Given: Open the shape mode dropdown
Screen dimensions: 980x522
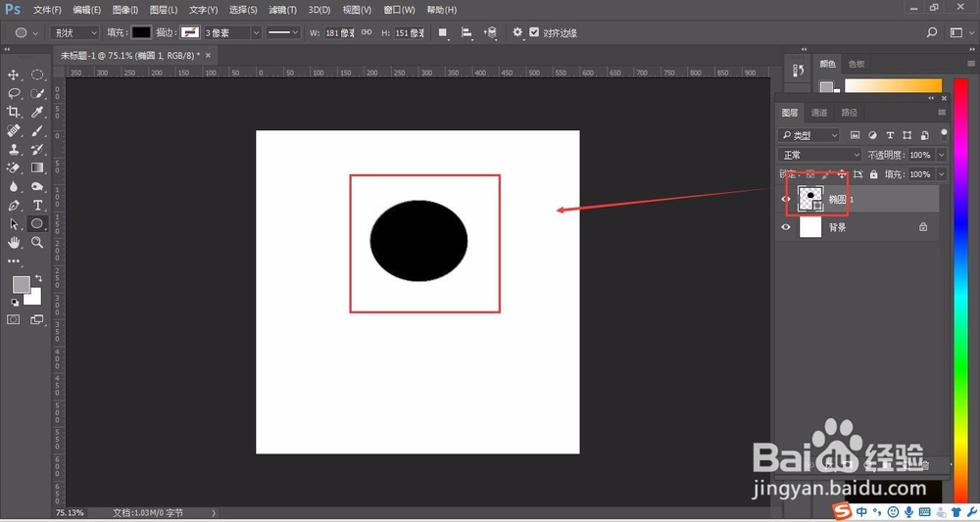Looking at the screenshot, I should 75,32.
